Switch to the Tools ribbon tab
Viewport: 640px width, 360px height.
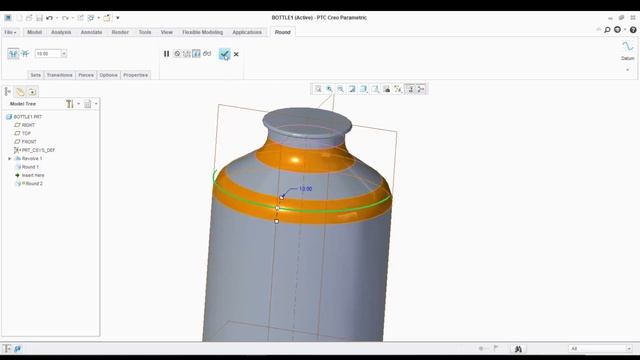click(145, 32)
